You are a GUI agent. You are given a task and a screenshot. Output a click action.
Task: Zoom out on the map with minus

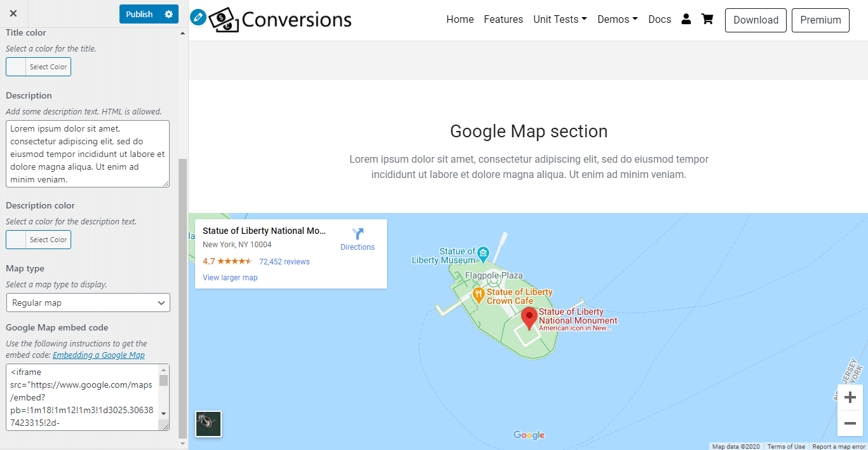click(x=850, y=423)
